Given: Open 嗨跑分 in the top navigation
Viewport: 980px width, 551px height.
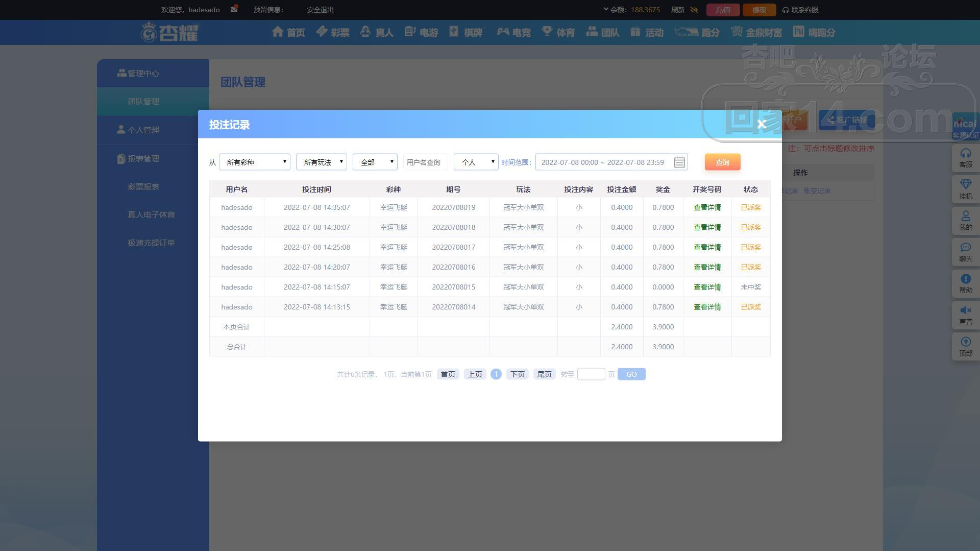Looking at the screenshot, I should tap(815, 32).
